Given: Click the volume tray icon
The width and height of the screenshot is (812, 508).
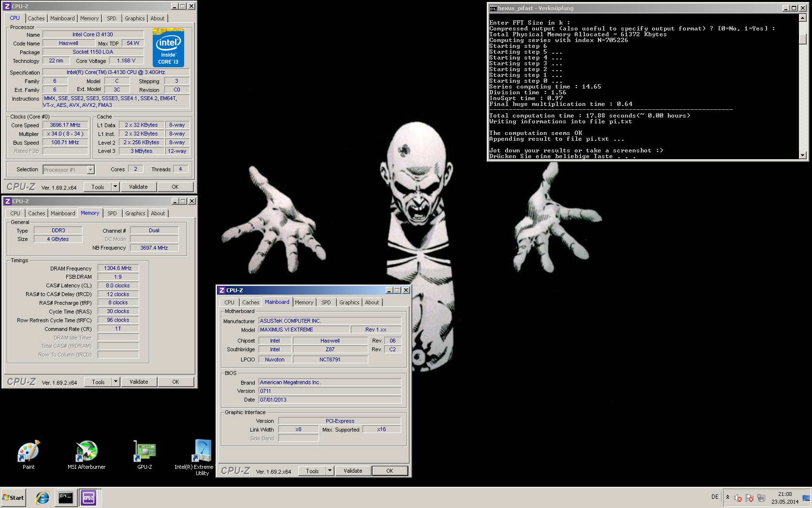Looking at the screenshot, I should (738, 498).
